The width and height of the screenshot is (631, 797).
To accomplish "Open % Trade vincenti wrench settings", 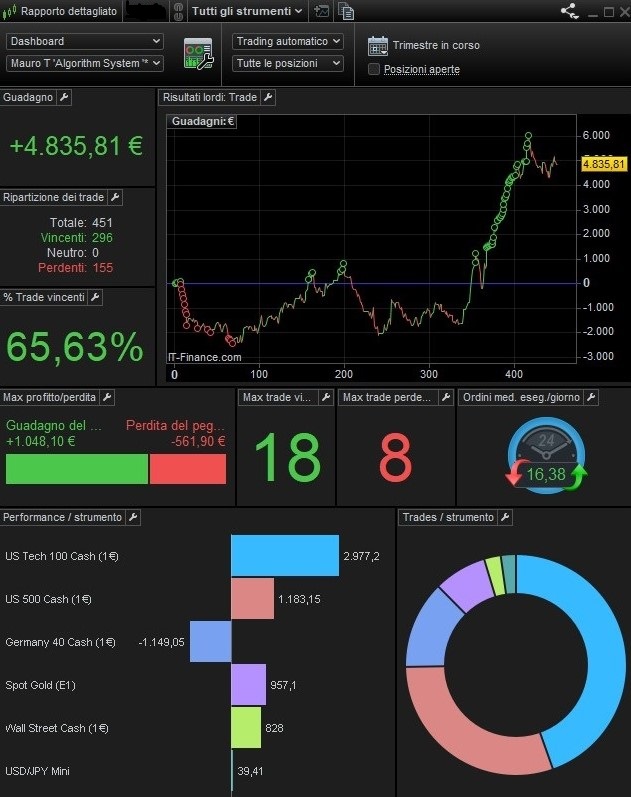I will tap(95, 297).
